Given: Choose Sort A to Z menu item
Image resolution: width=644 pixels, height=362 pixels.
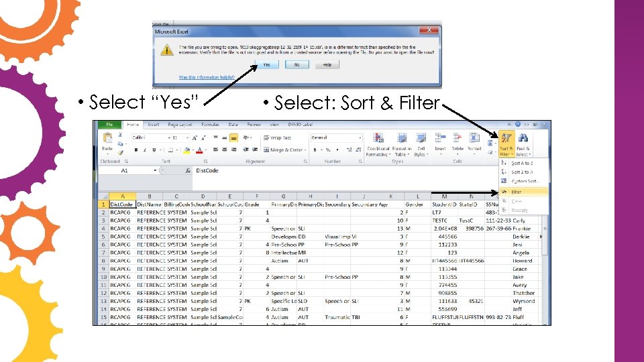Looking at the screenshot, I should 524,163.
